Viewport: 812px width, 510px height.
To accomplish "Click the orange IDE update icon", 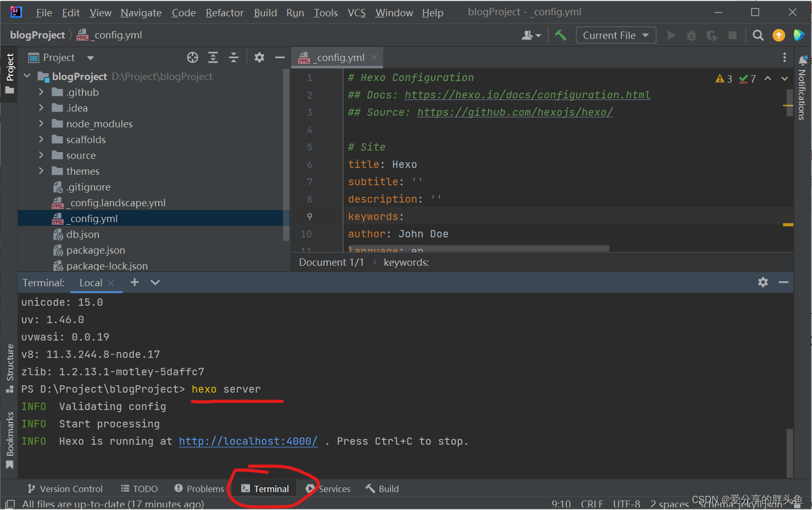I will click(x=779, y=35).
